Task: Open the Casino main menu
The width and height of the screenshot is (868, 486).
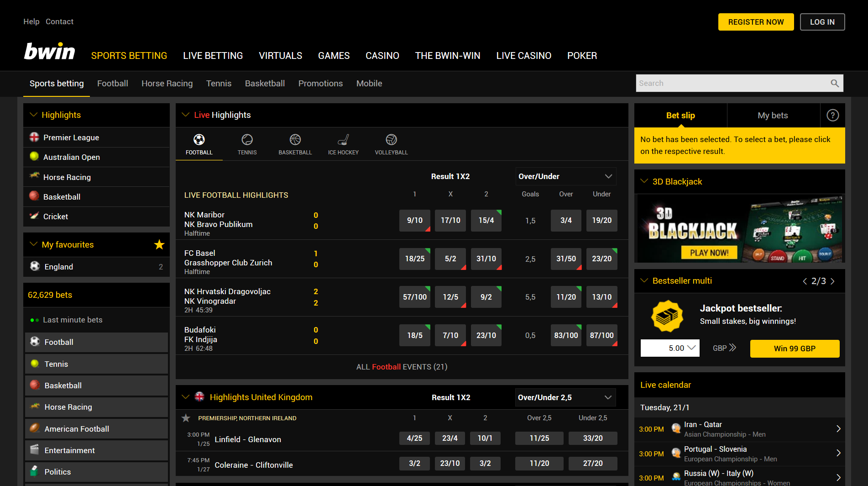Action: click(x=382, y=56)
